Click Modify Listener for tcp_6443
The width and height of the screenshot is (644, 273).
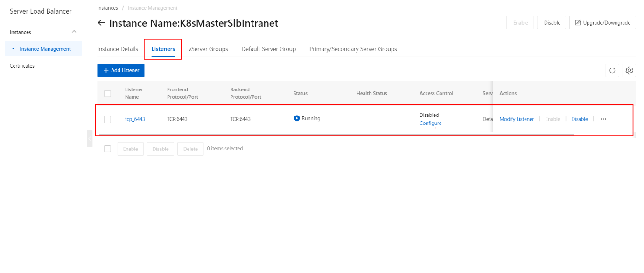pyautogui.click(x=517, y=119)
